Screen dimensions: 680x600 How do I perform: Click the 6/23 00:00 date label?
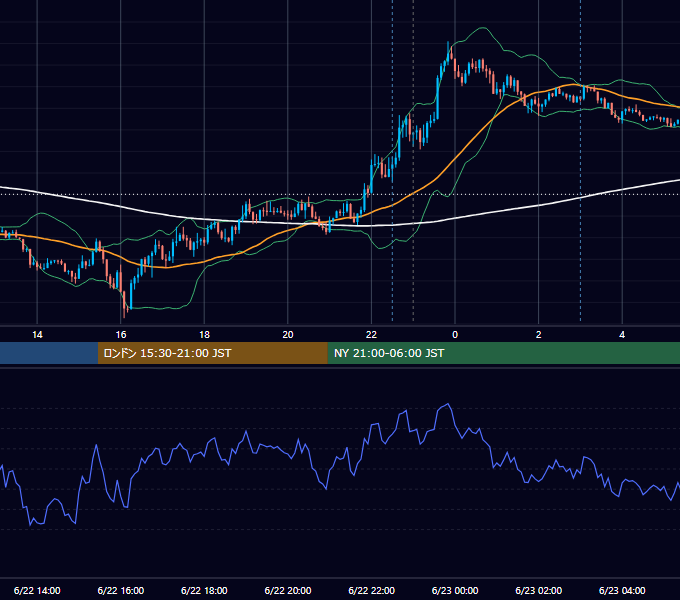click(455, 590)
